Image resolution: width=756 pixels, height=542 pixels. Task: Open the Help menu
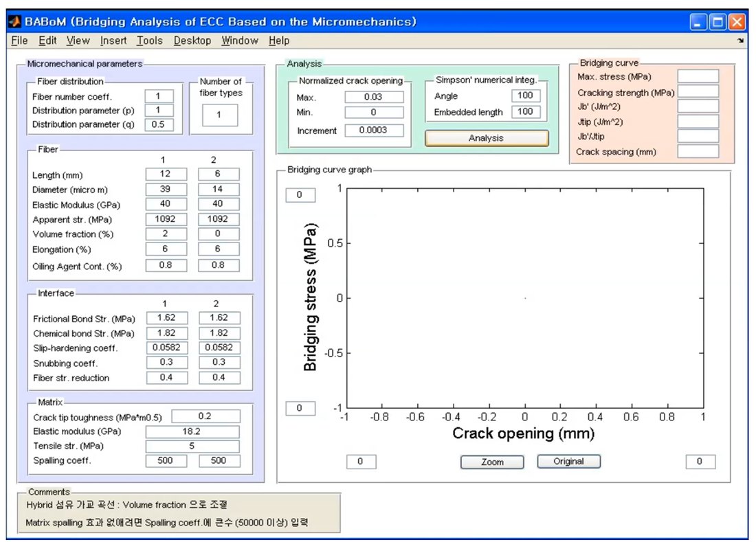pyautogui.click(x=278, y=41)
